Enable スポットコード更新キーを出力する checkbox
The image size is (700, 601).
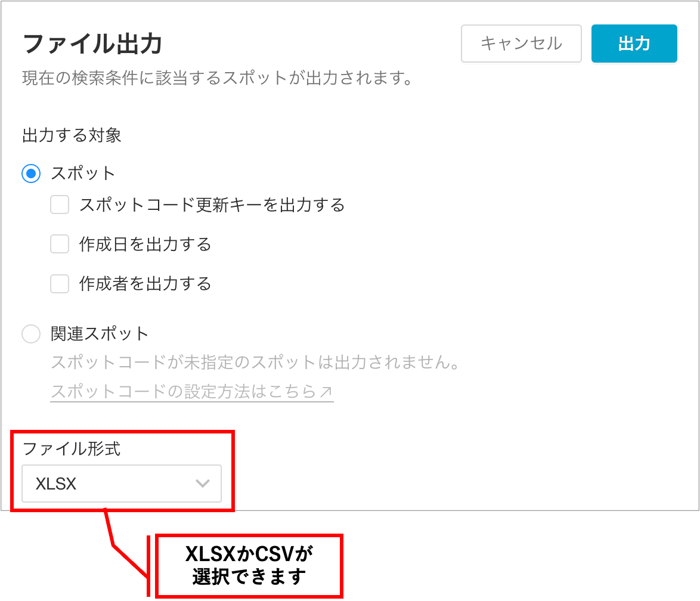[60, 205]
